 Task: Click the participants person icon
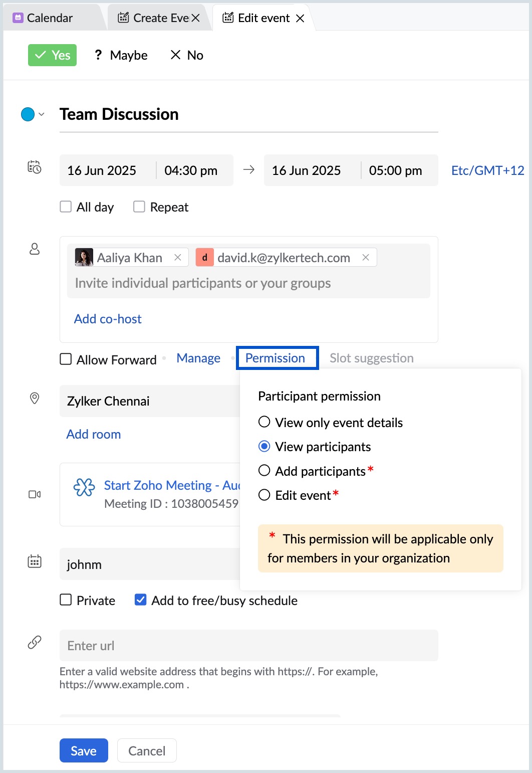click(35, 249)
